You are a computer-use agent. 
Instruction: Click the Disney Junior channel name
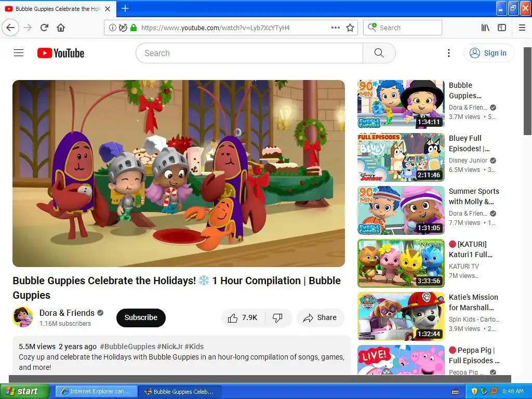[468, 160]
